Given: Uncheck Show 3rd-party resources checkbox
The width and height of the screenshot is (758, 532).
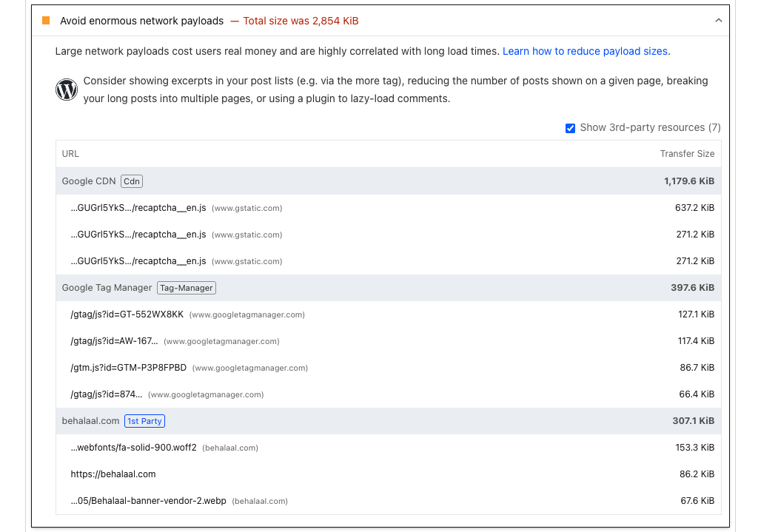Looking at the screenshot, I should pyautogui.click(x=571, y=128).
